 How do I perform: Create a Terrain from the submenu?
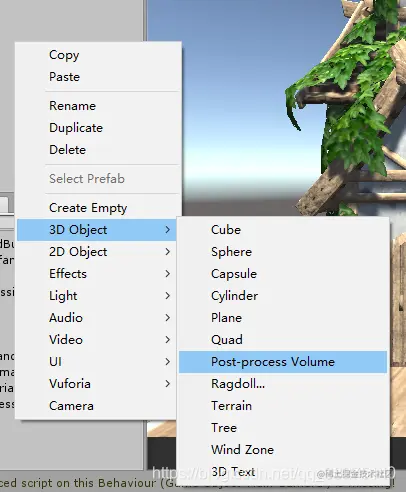point(283,406)
